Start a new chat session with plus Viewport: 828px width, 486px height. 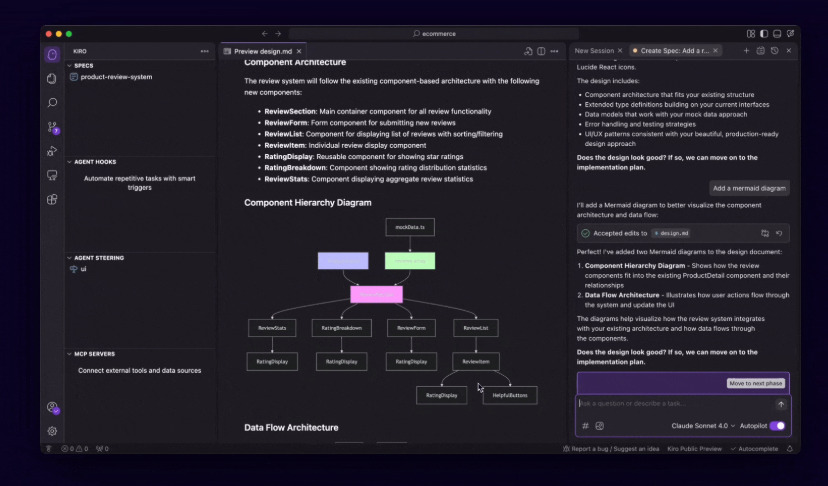tap(746, 51)
